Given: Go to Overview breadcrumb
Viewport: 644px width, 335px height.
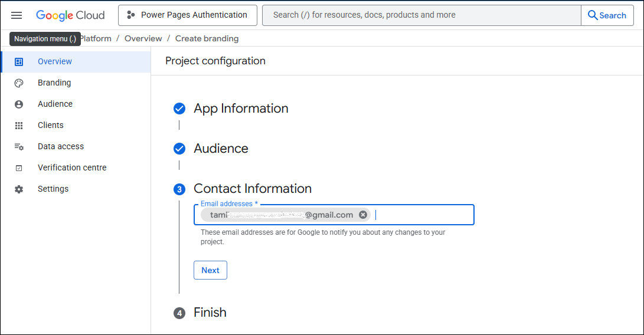Looking at the screenshot, I should [x=143, y=38].
